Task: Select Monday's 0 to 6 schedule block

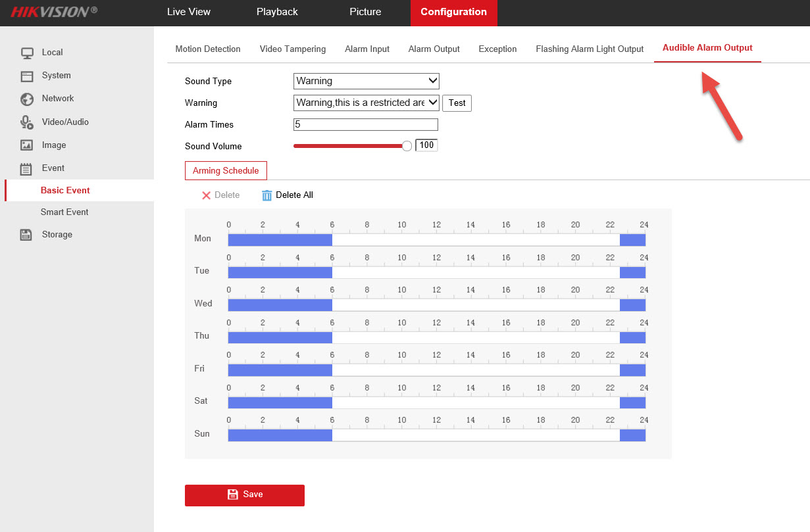Action: click(280, 240)
